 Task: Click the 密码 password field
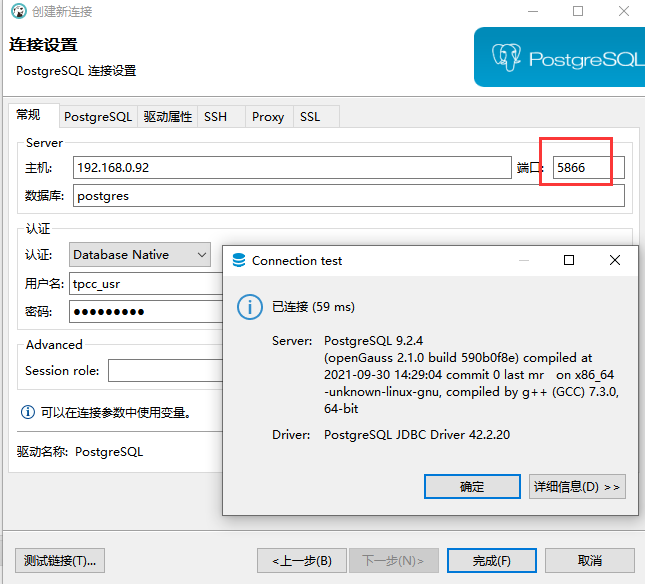[146, 311]
